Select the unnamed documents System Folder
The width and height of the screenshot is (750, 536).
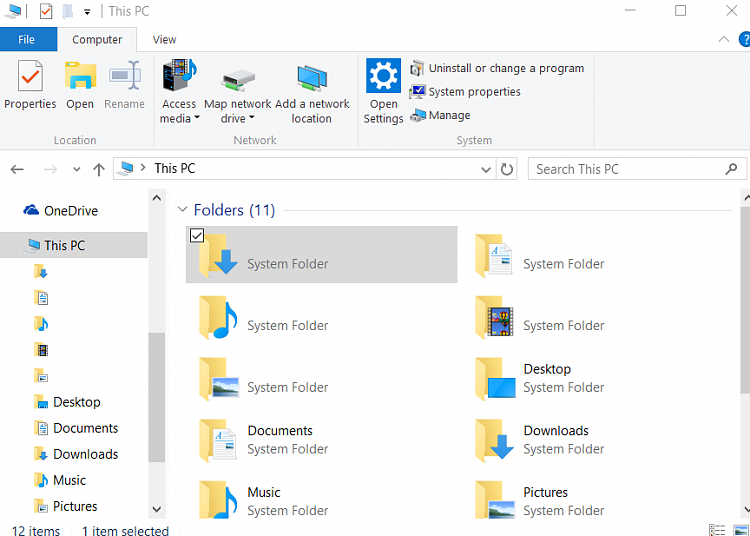click(x=542, y=255)
